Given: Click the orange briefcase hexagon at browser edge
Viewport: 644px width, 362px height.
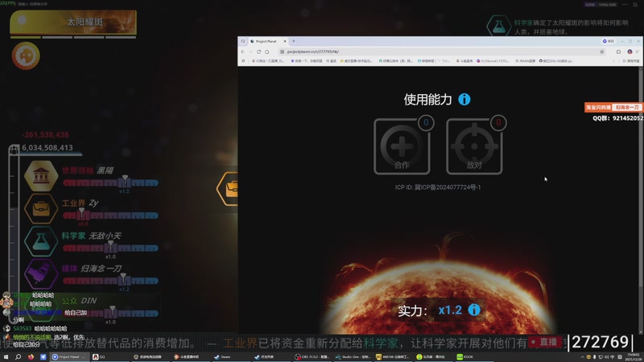Looking at the screenshot, I should (229, 189).
